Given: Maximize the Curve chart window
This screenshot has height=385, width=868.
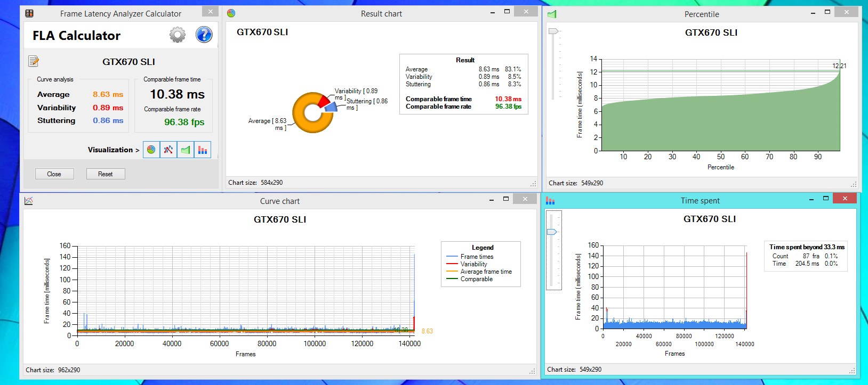Looking at the screenshot, I should (506, 199).
